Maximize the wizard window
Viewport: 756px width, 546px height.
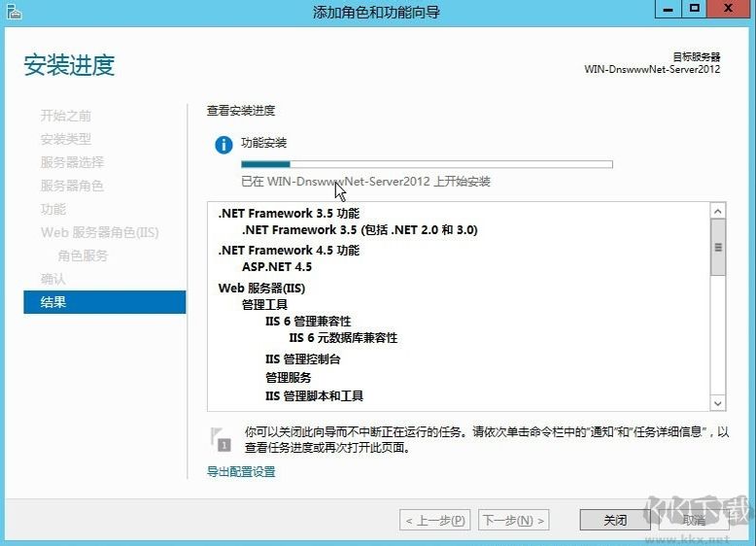tap(694, 9)
